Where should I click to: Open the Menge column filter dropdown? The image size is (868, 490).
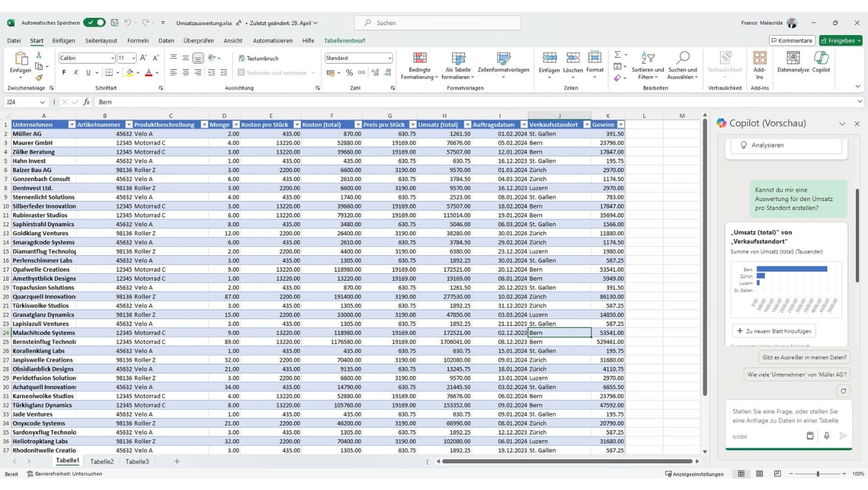[236, 125]
